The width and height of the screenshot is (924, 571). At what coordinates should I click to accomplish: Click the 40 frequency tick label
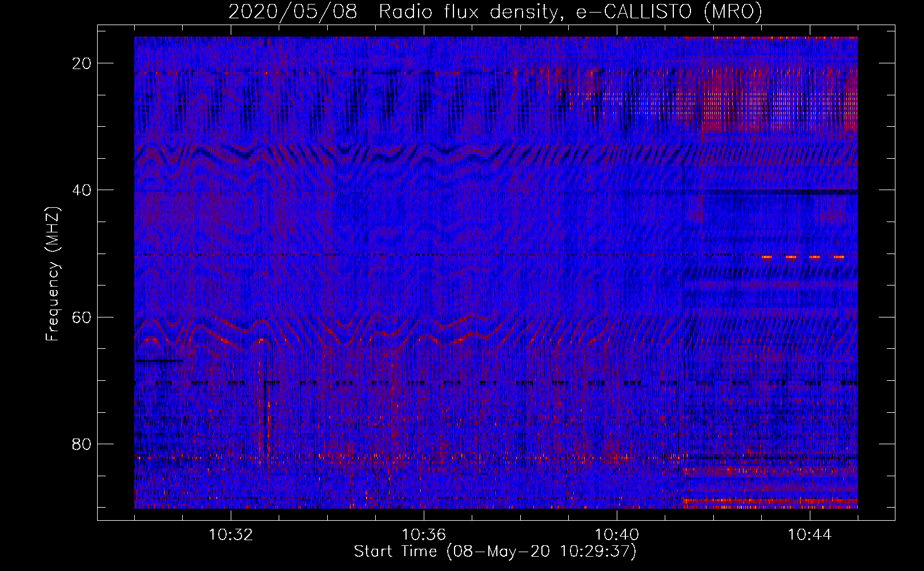(82, 190)
